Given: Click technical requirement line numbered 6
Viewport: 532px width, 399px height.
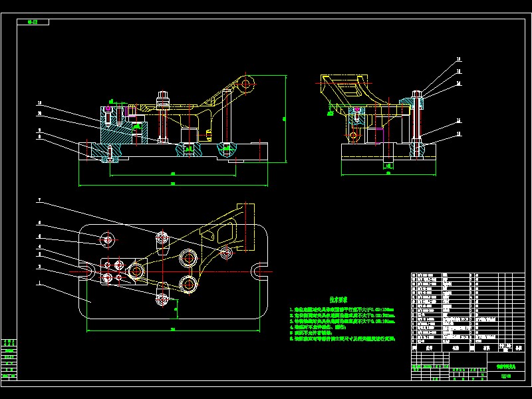Looking at the screenshot, I should (342, 338).
